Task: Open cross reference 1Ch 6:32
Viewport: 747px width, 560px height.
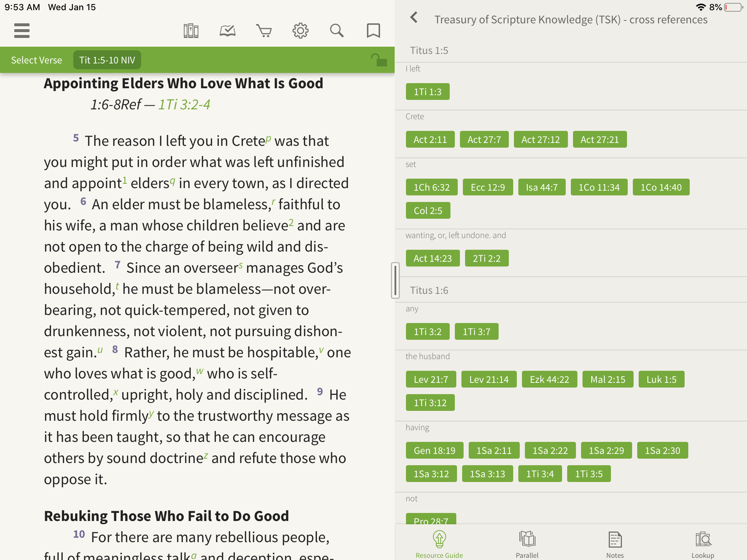Action: pos(431,187)
